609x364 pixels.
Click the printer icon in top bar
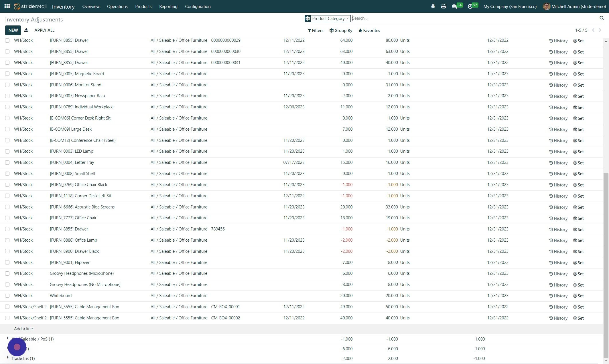pyautogui.click(x=443, y=6)
